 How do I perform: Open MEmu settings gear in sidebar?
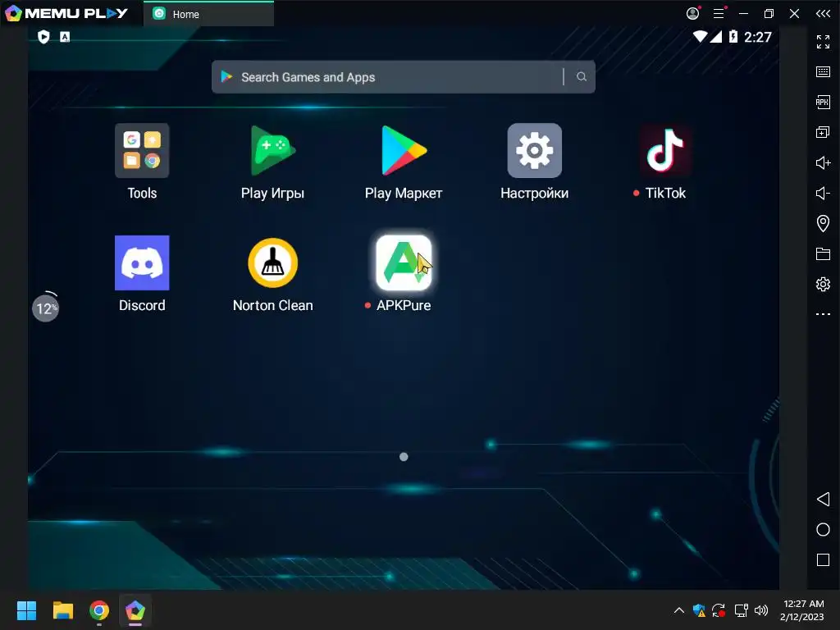[823, 284]
